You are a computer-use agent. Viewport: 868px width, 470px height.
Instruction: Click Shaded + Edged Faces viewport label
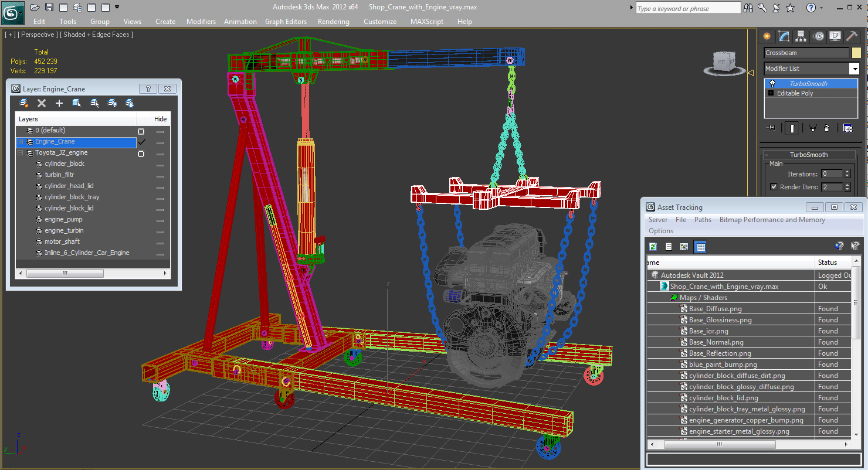[x=97, y=35]
